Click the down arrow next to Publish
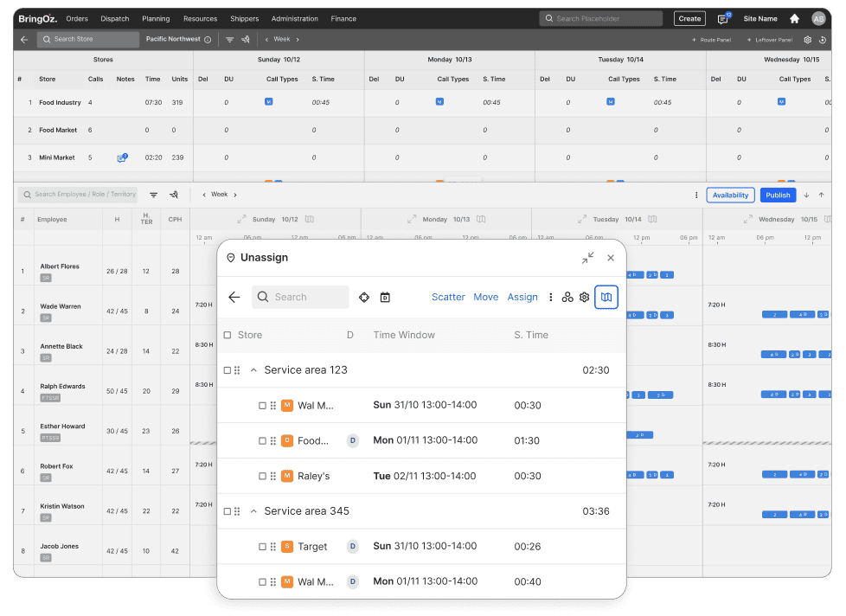846x616 pixels. point(806,196)
